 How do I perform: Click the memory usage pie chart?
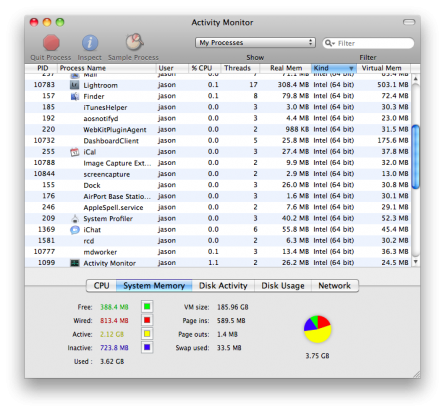317,329
